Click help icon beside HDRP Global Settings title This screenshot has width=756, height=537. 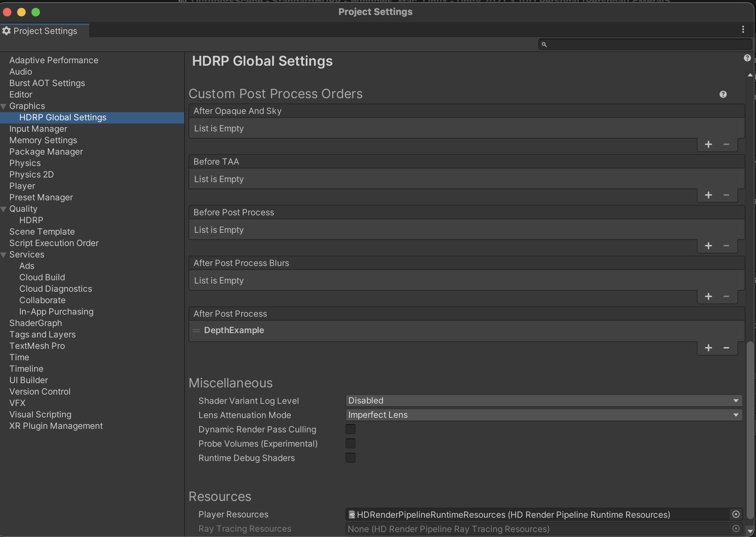(x=747, y=58)
